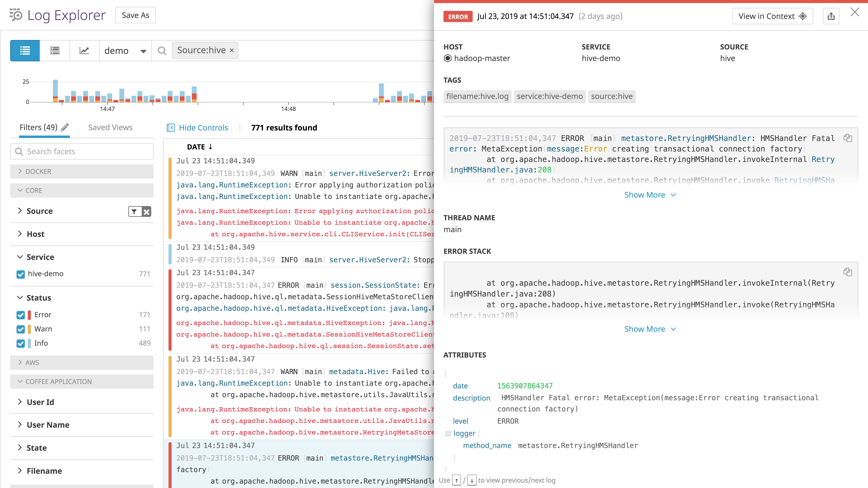Copy the error stack to clipboard

pyautogui.click(x=847, y=272)
